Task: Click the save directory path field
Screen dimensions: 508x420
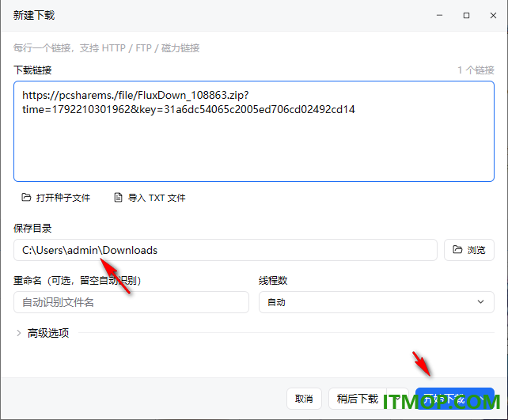Action: (226, 250)
